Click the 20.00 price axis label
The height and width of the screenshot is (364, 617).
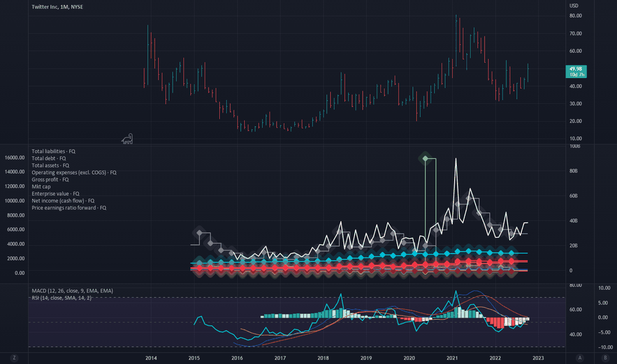(576, 121)
